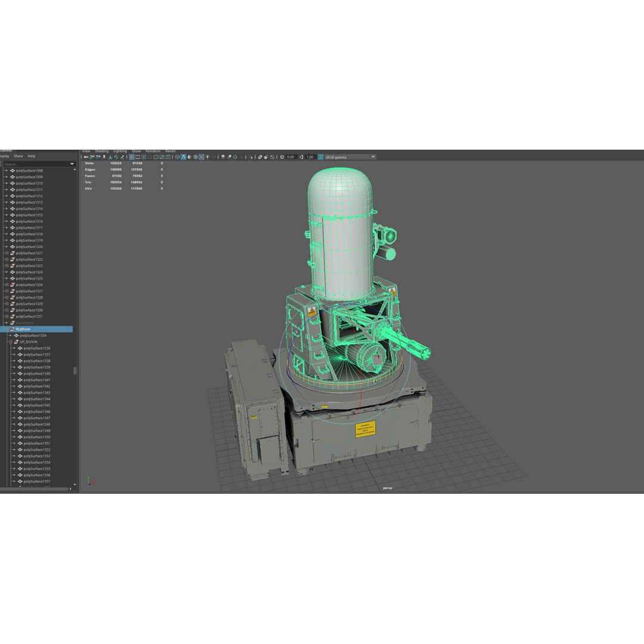Open the Lighting menu

[120, 151]
